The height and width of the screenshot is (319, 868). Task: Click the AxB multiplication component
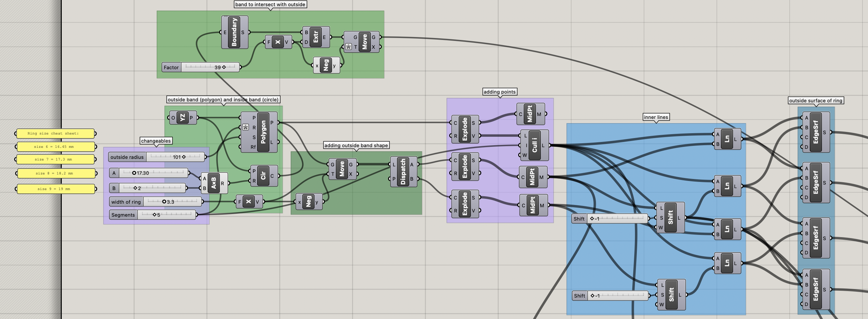214,183
